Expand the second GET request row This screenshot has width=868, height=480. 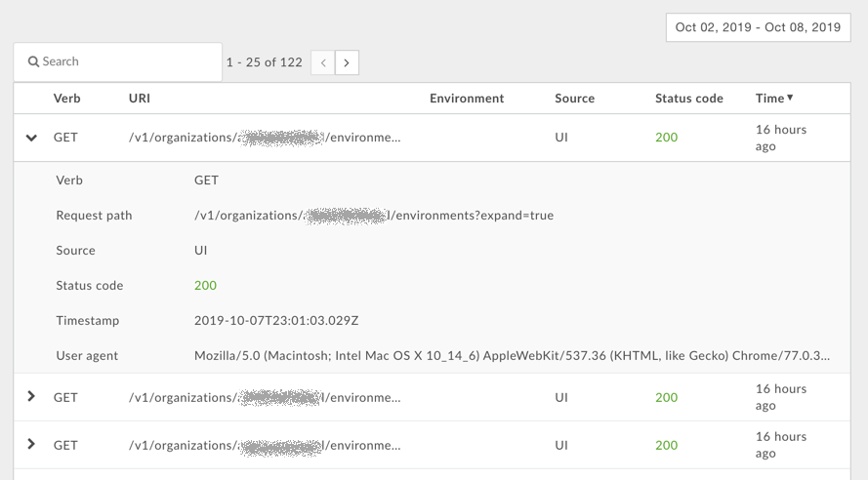tap(31, 397)
